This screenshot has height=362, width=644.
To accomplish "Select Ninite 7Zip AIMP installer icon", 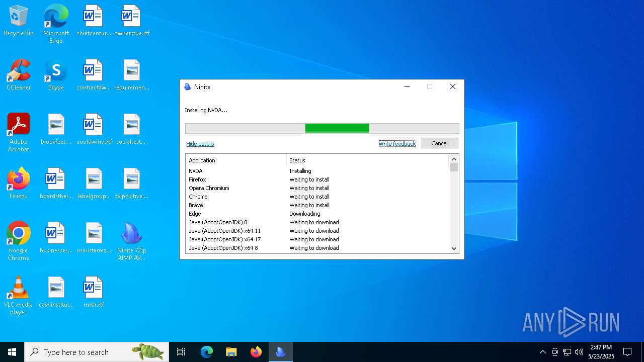I will (x=131, y=241).
